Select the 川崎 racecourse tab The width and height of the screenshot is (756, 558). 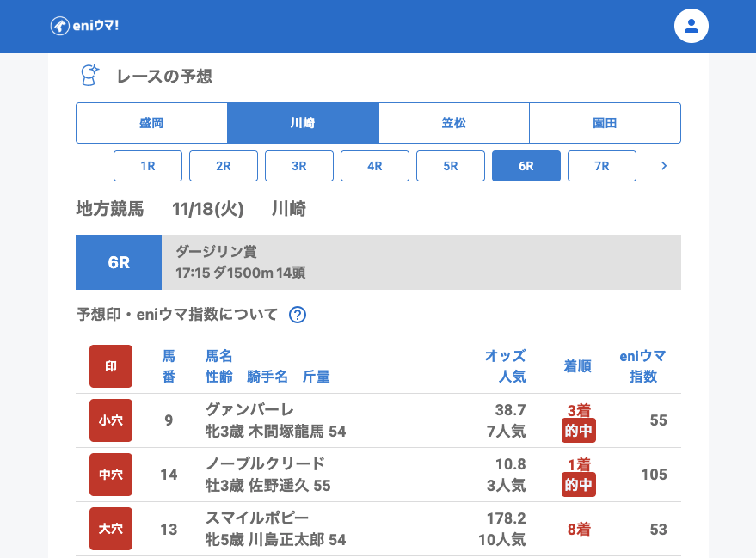(303, 123)
